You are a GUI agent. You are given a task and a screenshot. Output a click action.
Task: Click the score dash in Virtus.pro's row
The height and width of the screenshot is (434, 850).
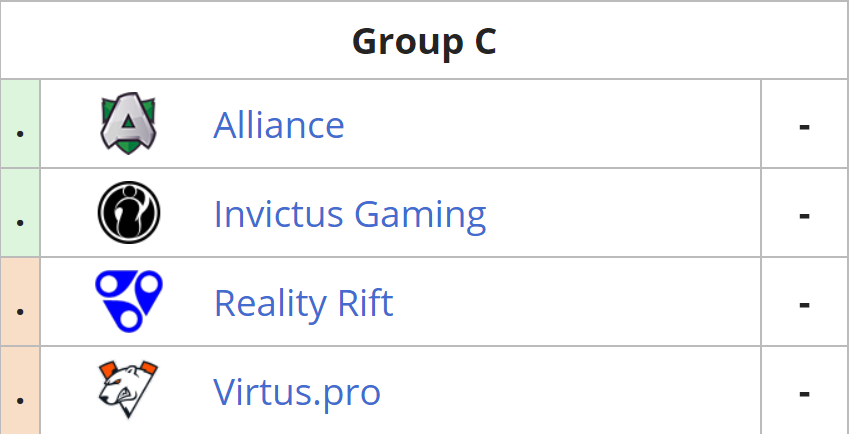(x=804, y=393)
